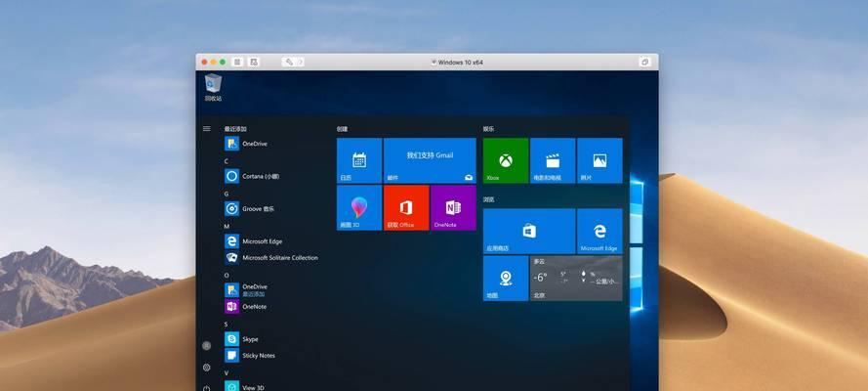
Task: Open Sticky Notes from the app list
Action: [250, 355]
